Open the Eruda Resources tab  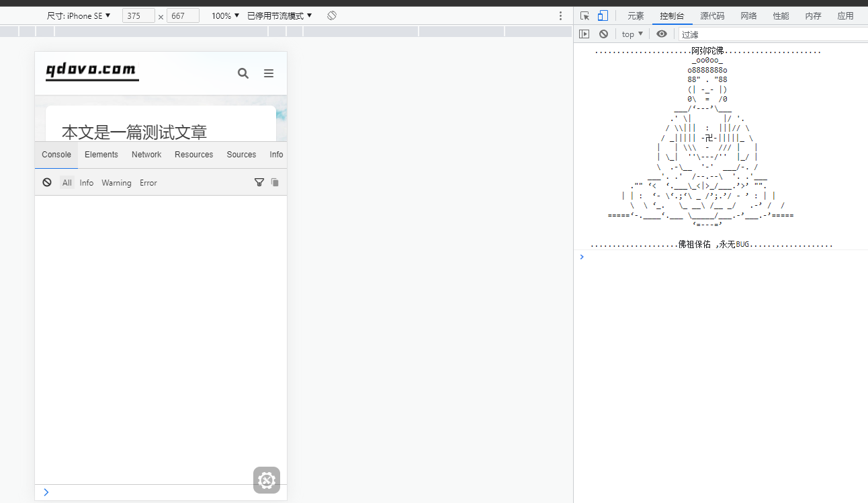coord(194,155)
